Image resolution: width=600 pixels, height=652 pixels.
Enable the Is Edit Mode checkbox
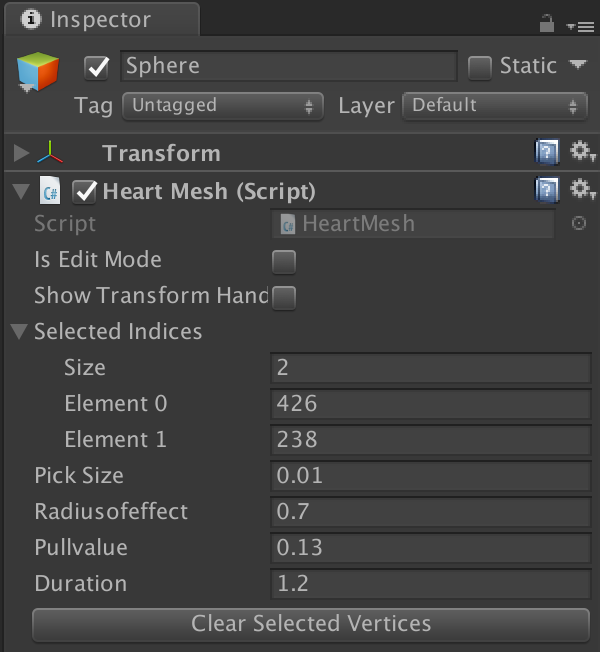point(284,262)
